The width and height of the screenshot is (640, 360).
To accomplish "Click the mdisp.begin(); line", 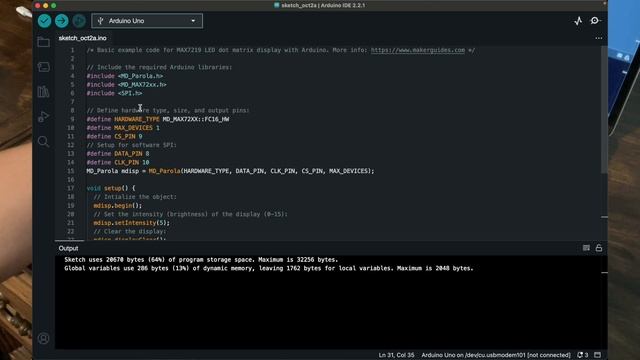I will tap(118, 205).
